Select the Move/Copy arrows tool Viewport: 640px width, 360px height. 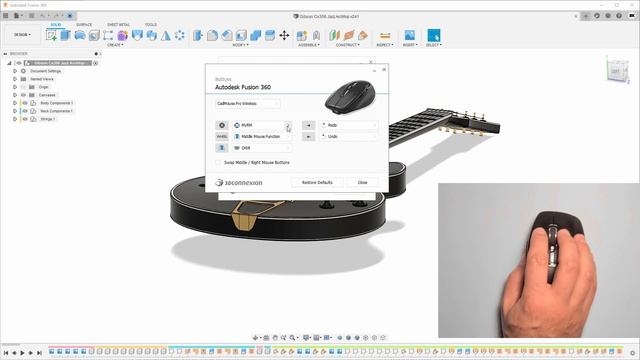click(284, 36)
